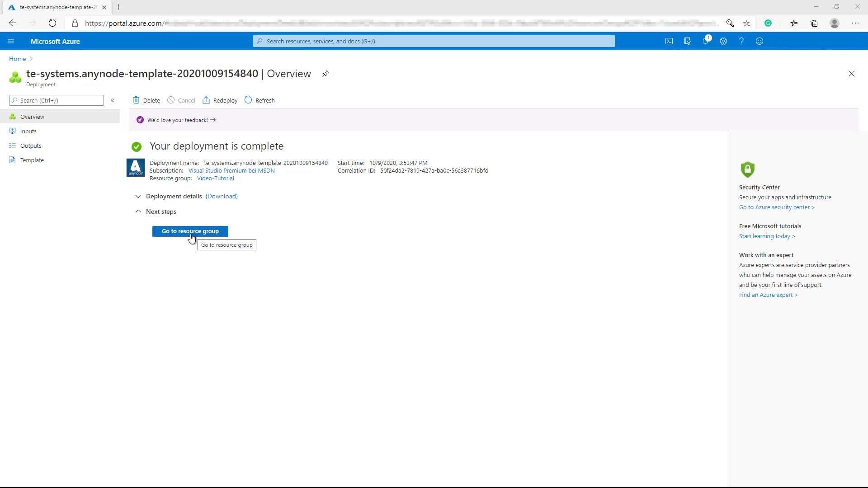Open portal Settings gear
This screenshot has height=488, width=868.
723,41
